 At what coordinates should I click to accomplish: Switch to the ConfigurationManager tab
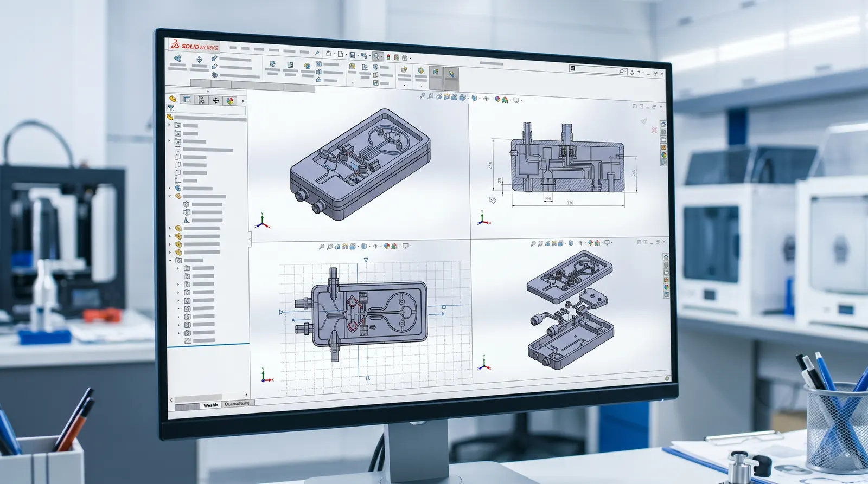pos(202,100)
